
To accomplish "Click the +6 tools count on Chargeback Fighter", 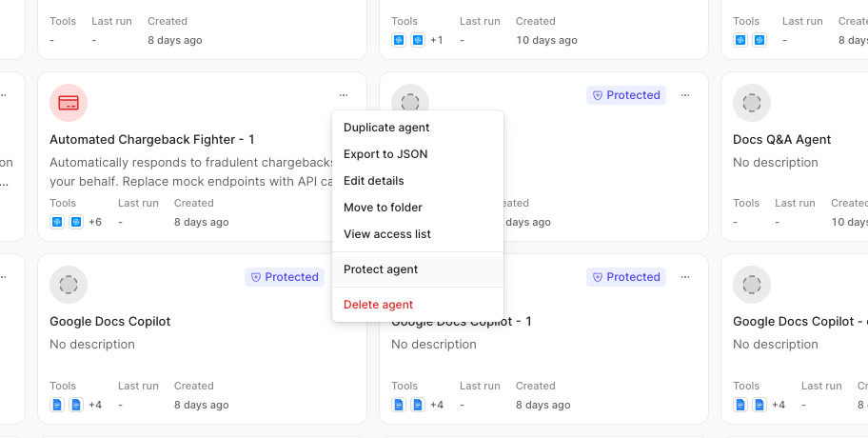I will tap(95, 222).
